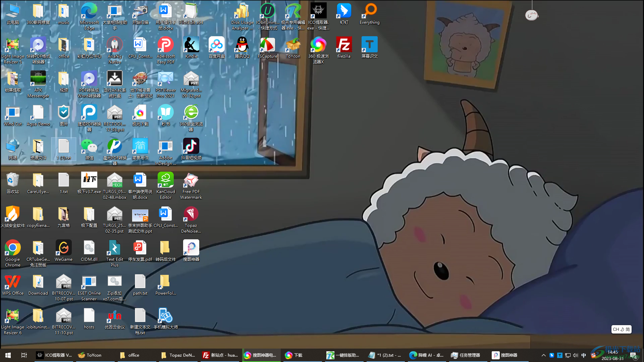Open the Aqua Demo shortcut
Image resolution: width=644 pixels, height=362 pixels.
pos(38,115)
